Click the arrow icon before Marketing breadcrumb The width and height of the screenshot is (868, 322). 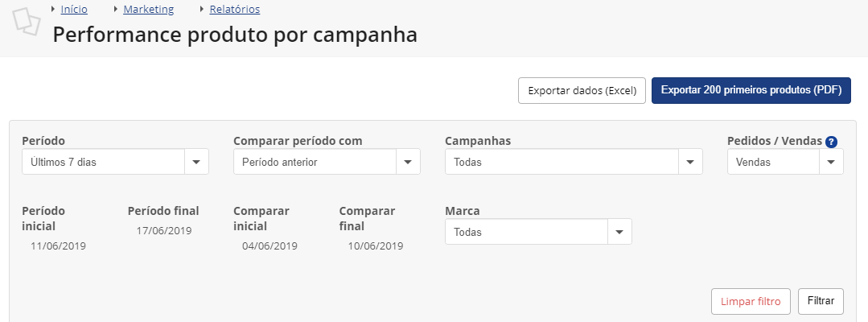(116, 9)
